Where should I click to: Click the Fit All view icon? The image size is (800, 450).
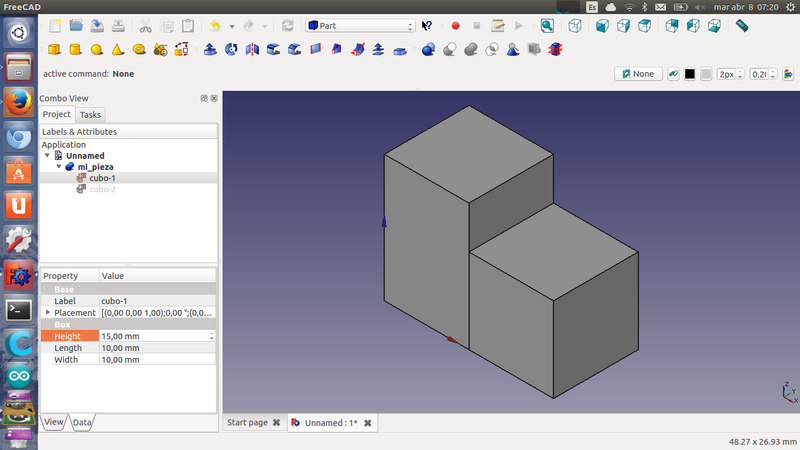(x=547, y=25)
